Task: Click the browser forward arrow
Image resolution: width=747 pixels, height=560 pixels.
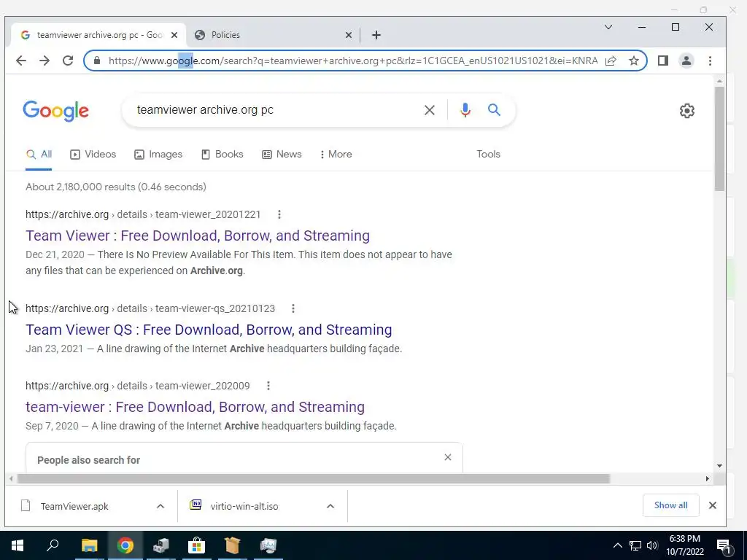Action: tap(44, 61)
